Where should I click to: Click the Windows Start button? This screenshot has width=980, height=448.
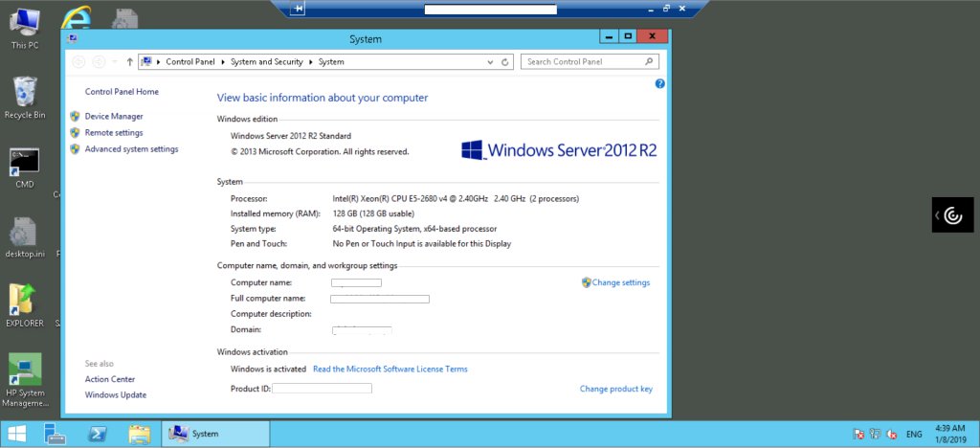17,434
